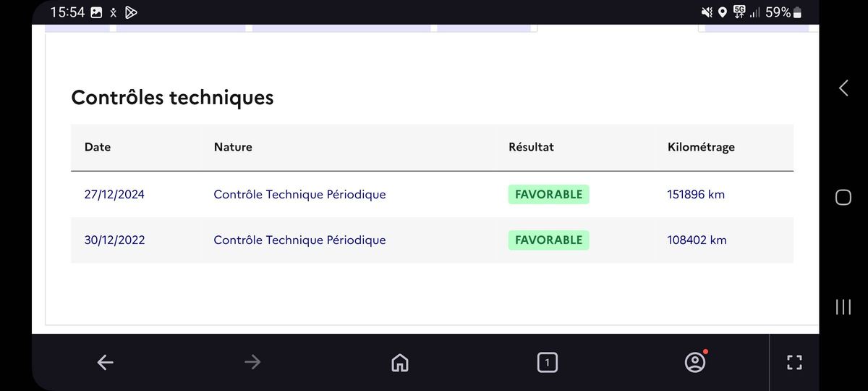Select the Nature column header
This screenshot has width=868, height=391.
tap(233, 147)
